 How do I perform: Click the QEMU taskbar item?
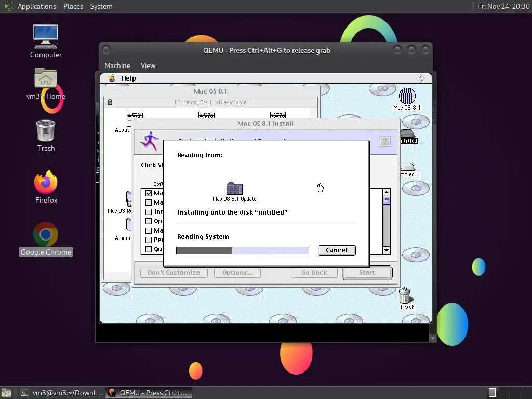(x=149, y=393)
